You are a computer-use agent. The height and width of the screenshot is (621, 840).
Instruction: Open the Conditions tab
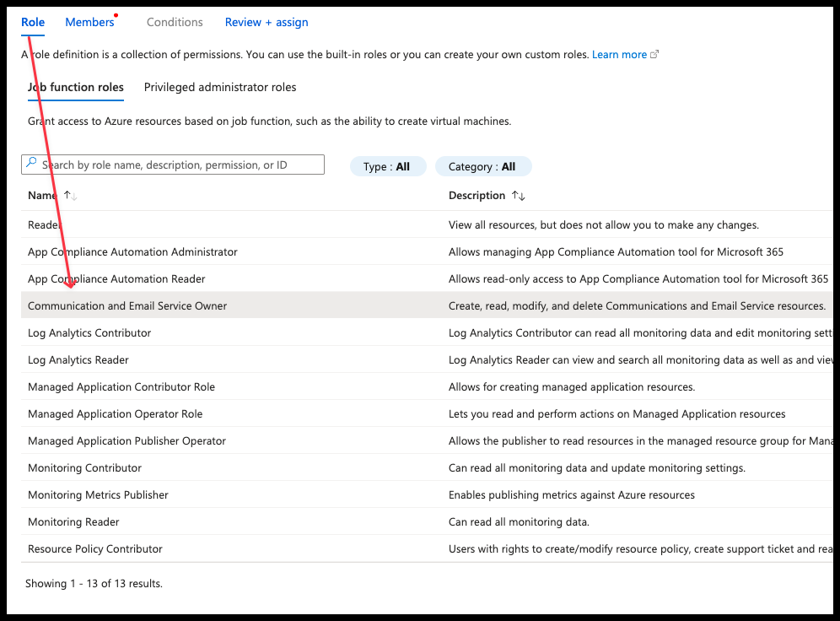[x=175, y=23]
